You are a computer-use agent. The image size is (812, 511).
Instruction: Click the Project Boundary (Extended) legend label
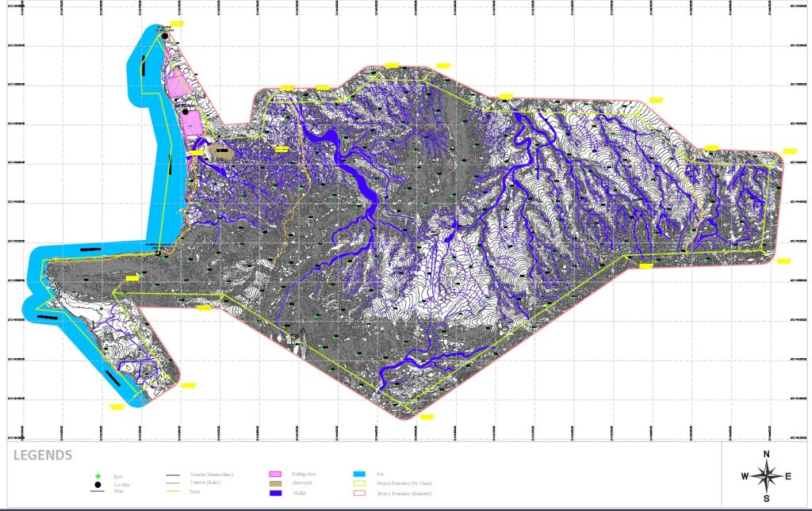click(406, 492)
